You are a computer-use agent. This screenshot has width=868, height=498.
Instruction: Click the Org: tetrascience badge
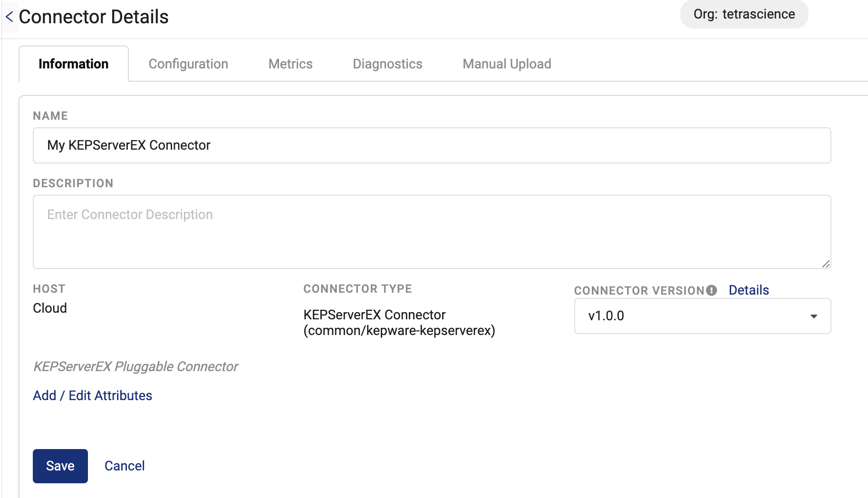tap(744, 14)
